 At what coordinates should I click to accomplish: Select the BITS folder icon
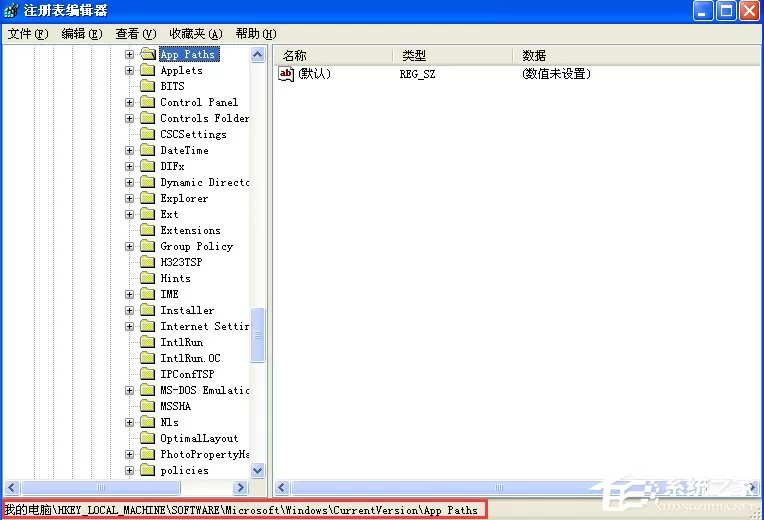coord(148,86)
